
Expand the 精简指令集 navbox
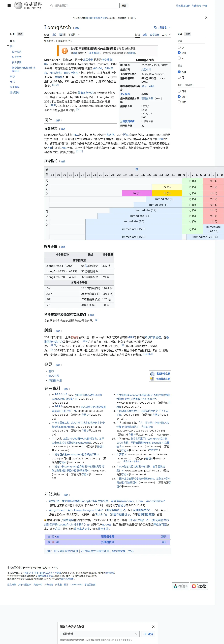tap(164, 536)
